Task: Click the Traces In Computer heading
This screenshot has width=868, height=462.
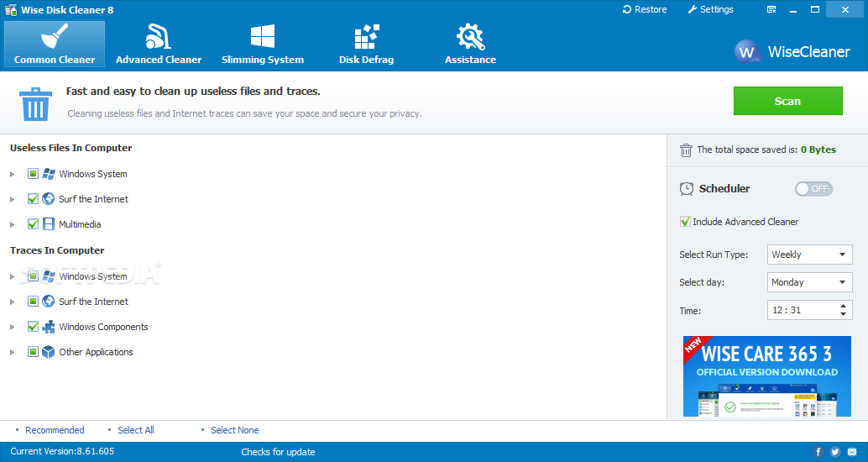Action: point(57,250)
